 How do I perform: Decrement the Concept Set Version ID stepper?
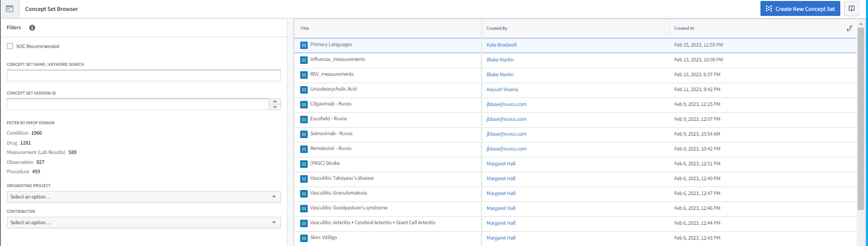275,107
